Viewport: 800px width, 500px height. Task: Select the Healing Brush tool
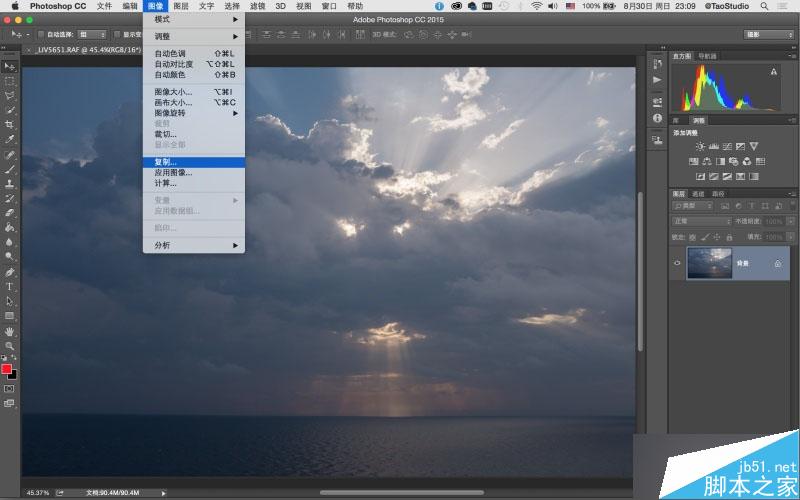coord(9,154)
